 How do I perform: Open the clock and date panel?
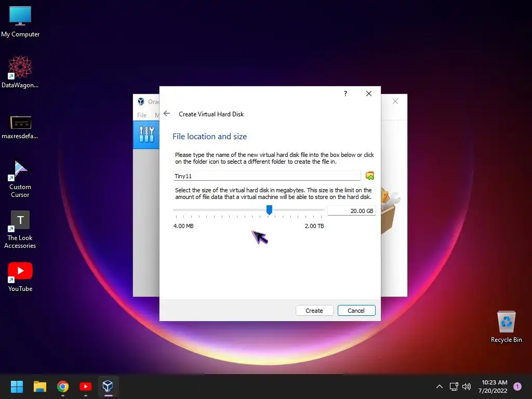pyautogui.click(x=494, y=387)
